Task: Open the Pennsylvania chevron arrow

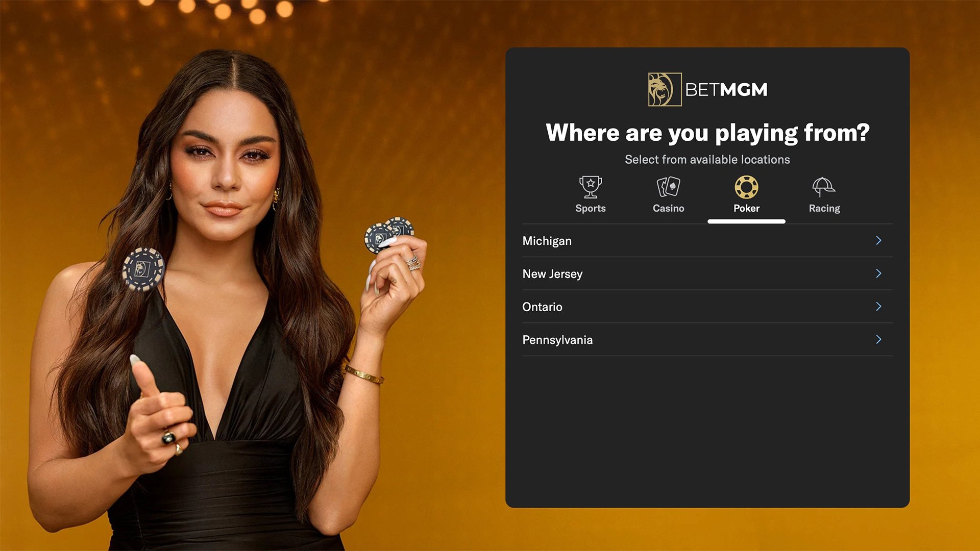Action: click(x=878, y=339)
